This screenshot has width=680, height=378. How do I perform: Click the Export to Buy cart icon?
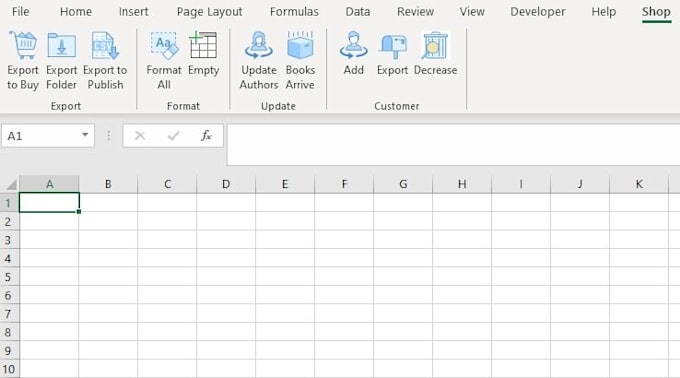[x=23, y=45]
